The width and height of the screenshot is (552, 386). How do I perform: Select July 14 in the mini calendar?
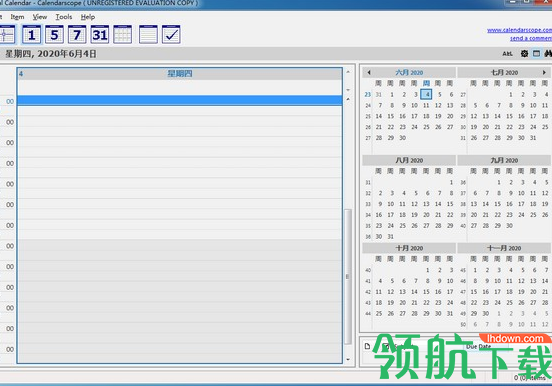tap(498, 116)
